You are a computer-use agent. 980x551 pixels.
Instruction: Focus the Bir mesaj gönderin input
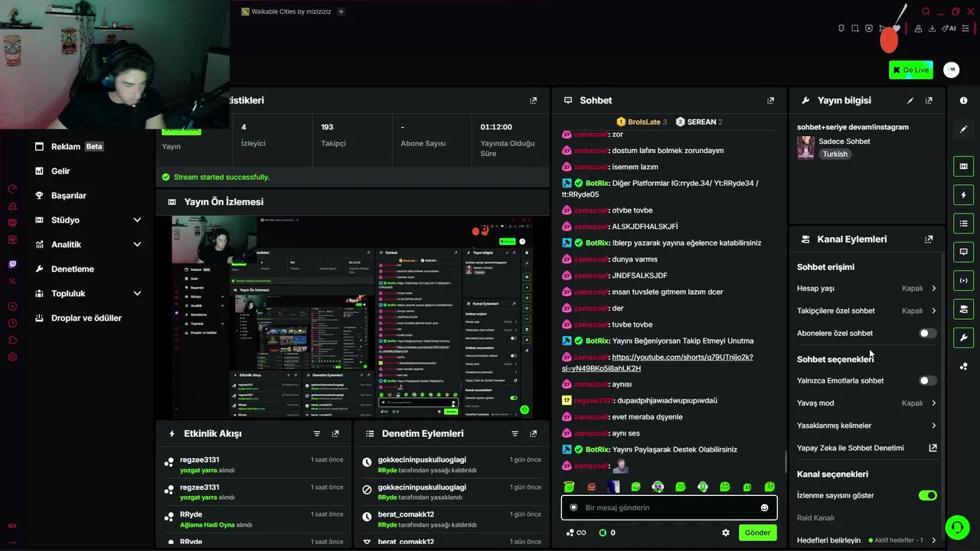(x=669, y=507)
